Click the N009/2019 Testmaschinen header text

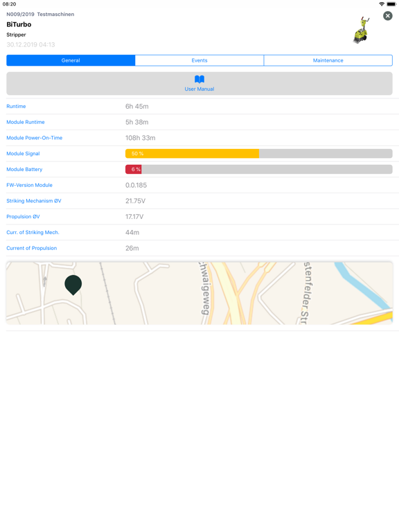(x=40, y=15)
